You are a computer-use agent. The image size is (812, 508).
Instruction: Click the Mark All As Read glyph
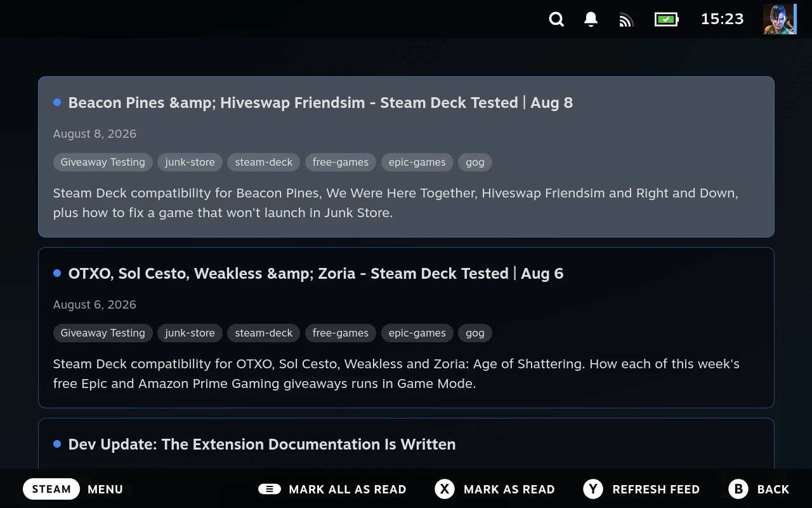[x=270, y=489]
